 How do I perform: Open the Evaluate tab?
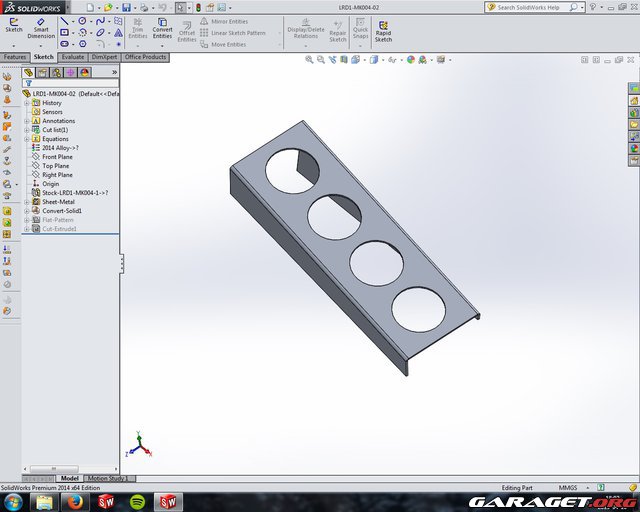[x=73, y=57]
